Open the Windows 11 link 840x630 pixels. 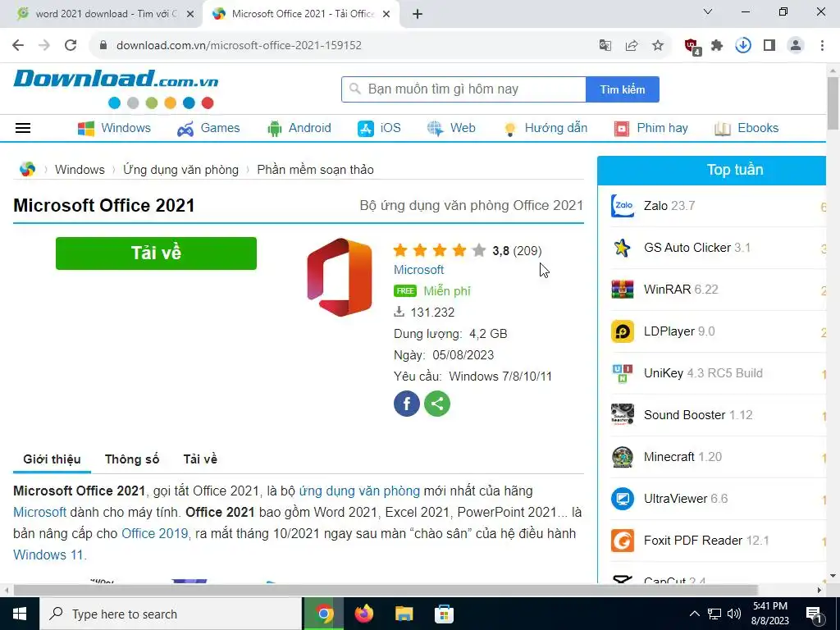pos(48,555)
